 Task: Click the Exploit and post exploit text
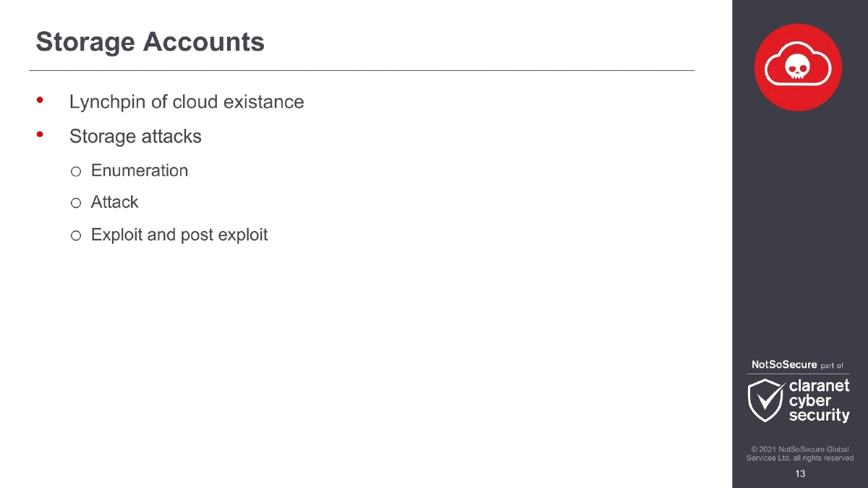(179, 235)
